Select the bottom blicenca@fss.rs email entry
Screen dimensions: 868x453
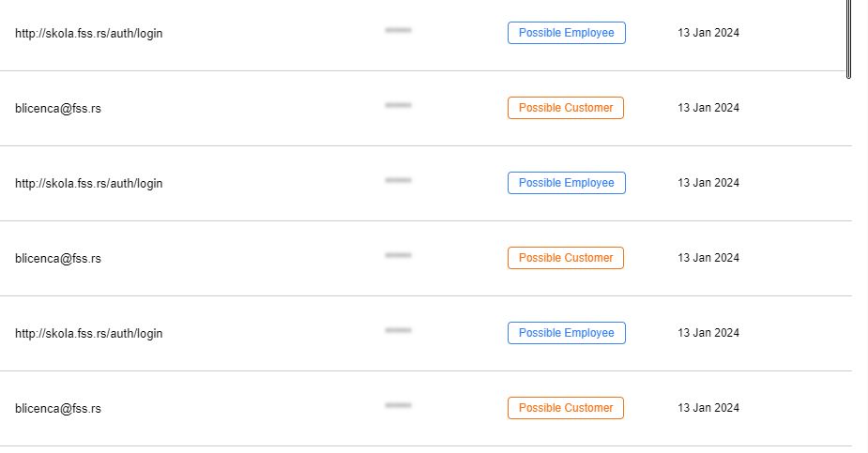58,408
